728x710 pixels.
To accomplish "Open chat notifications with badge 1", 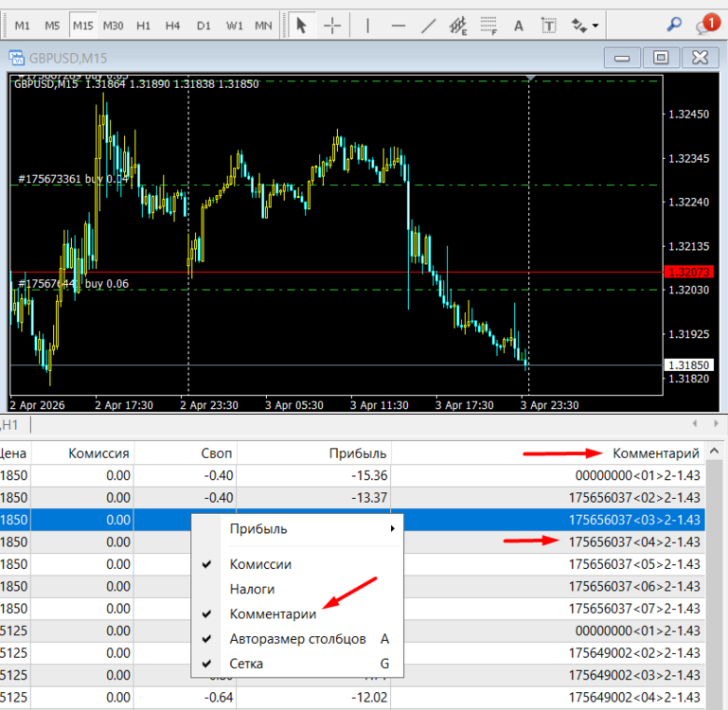I will coord(706,25).
